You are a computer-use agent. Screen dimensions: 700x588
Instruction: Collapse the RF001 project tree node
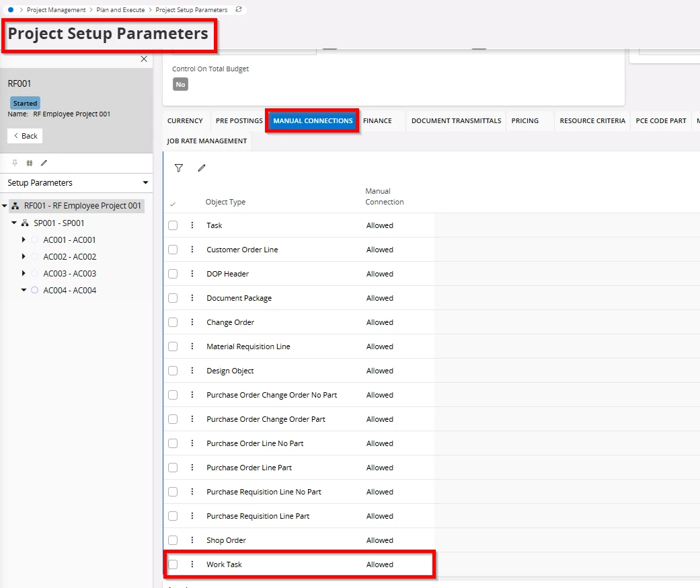pyautogui.click(x=5, y=206)
